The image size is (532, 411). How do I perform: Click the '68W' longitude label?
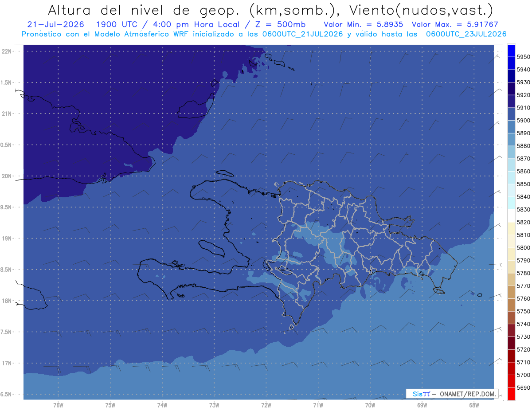[474, 405]
